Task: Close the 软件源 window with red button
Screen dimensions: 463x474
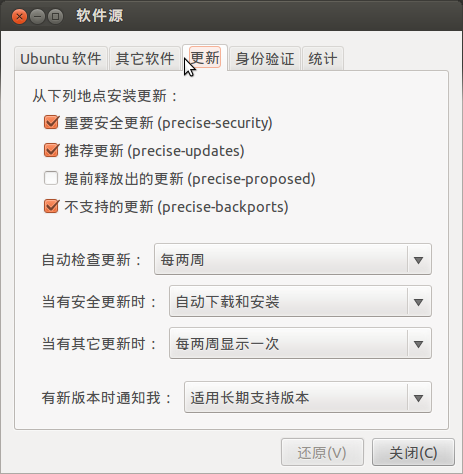Action: pyautogui.click(x=19, y=16)
